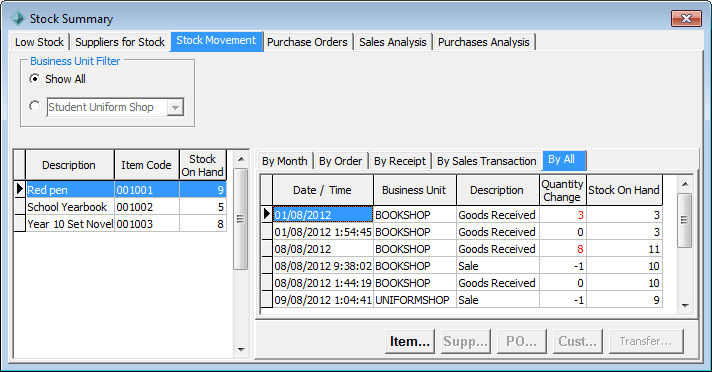The height and width of the screenshot is (372, 712).
Task: Click the Item... button
Action: (x=410, y=341)
